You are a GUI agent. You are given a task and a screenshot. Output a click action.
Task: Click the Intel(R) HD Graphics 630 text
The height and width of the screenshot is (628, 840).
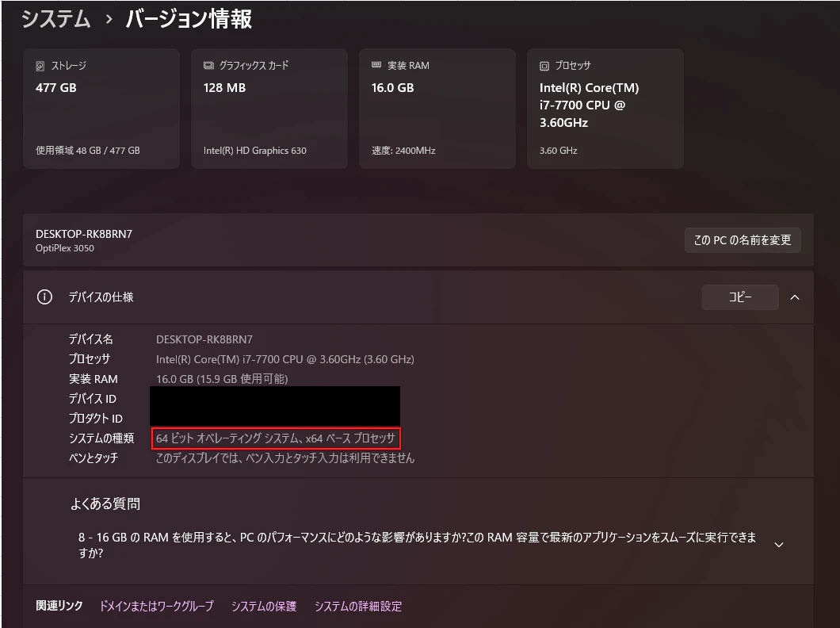[255, 151]
